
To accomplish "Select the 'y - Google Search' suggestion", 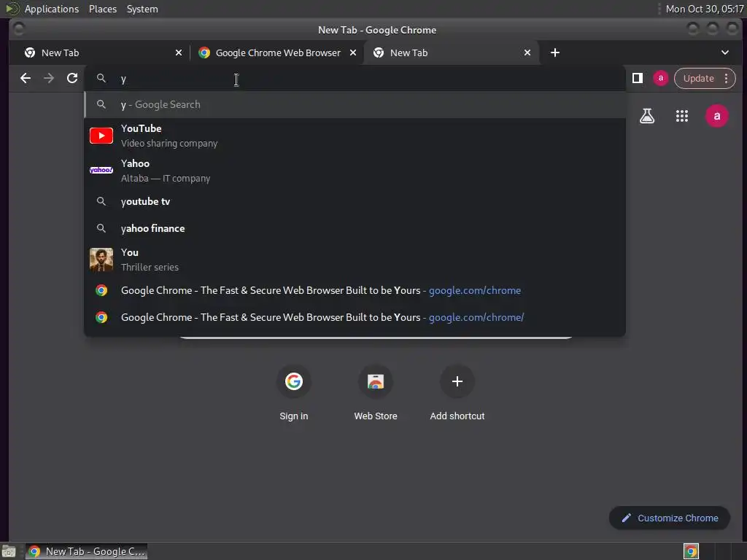I will pyautogui.click(x=355, y=104).
